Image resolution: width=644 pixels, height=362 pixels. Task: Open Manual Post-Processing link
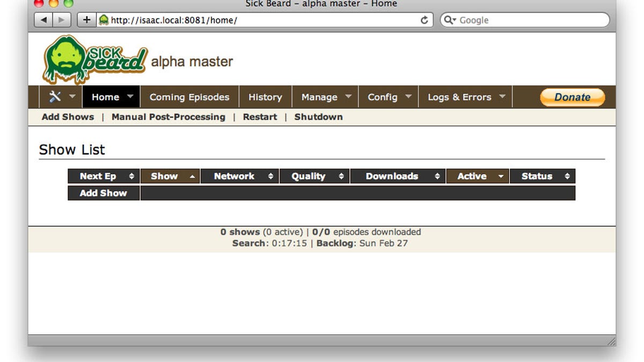point(169,117)
